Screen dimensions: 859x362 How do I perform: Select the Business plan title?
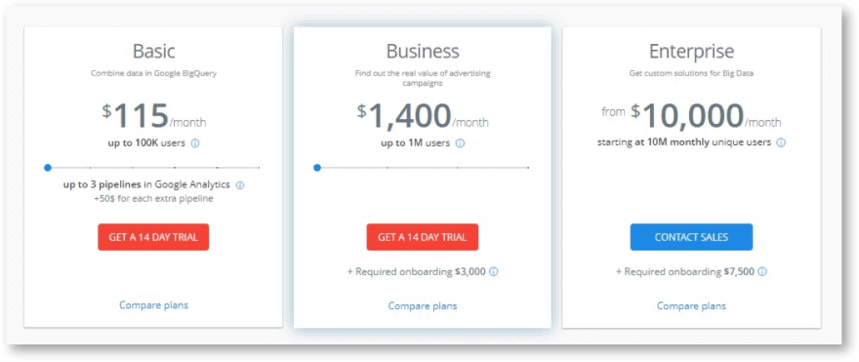coord(422,51)
